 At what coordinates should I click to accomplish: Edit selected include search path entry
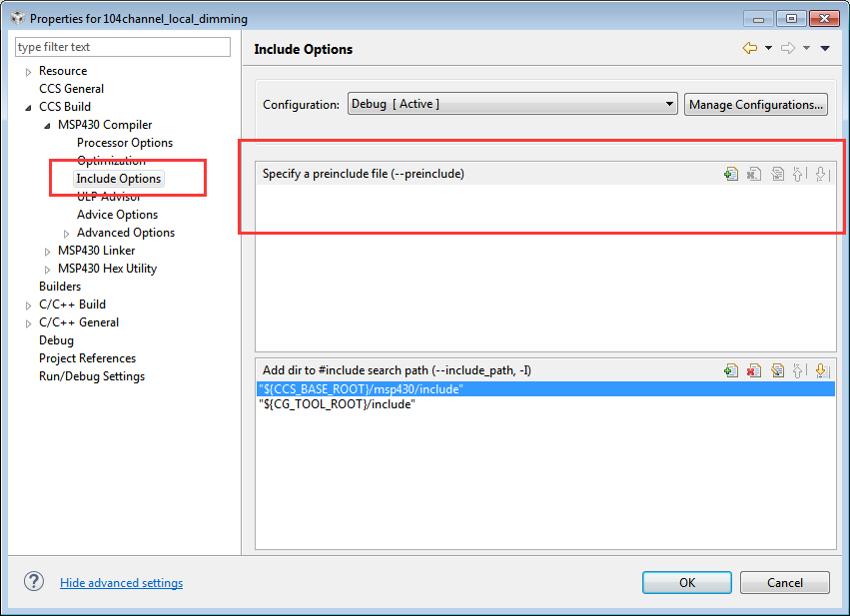point(777,370)
